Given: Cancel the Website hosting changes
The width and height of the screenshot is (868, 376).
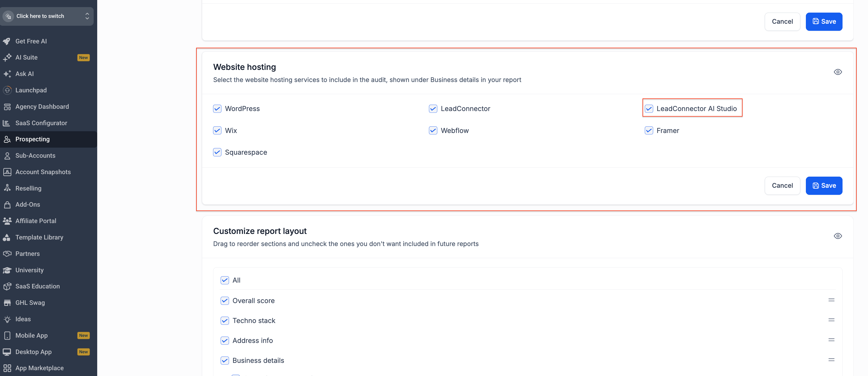Looking at the screenshot, I should (x=782, y=186).
